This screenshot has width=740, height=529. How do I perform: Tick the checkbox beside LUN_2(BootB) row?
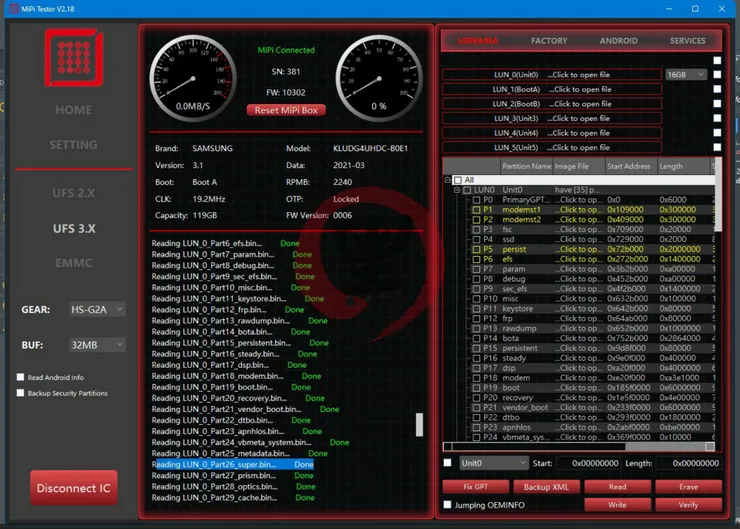717,103
